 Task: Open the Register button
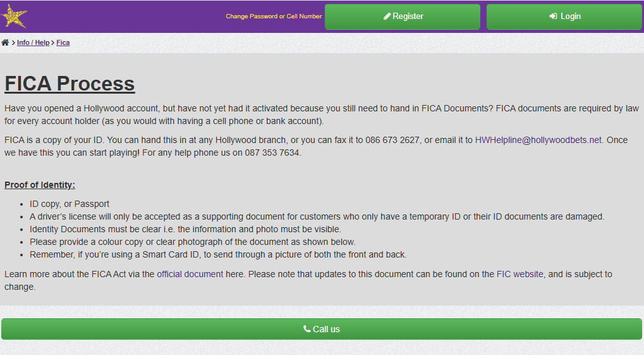[x=403, y=17]
